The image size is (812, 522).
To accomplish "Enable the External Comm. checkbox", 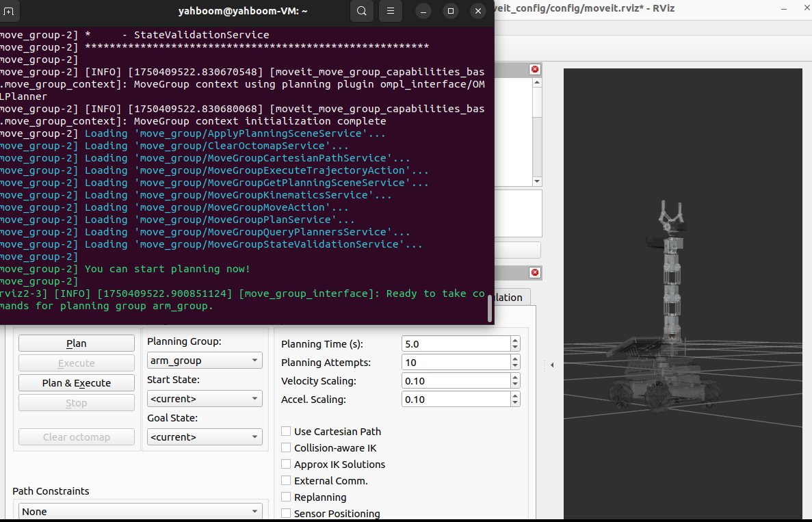I will pyautogui.click(x=286, y=480).
